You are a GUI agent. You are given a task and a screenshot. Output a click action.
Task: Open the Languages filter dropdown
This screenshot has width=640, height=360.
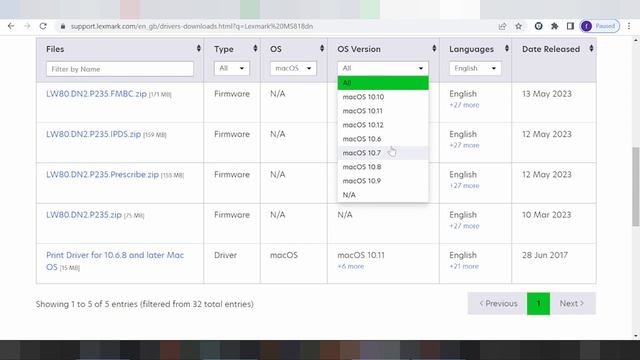(x=475, y=68)
